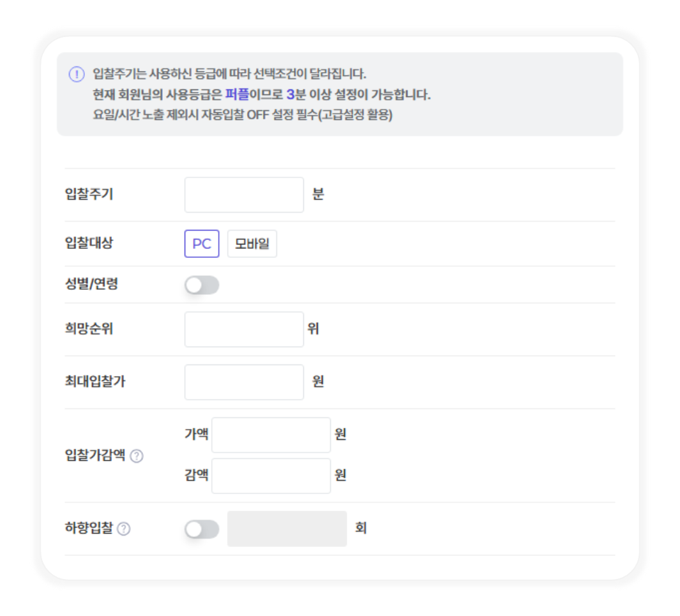Click the 입찰주기 row label
The width and height of the screenshot is (680, 616).
point(89,194)
